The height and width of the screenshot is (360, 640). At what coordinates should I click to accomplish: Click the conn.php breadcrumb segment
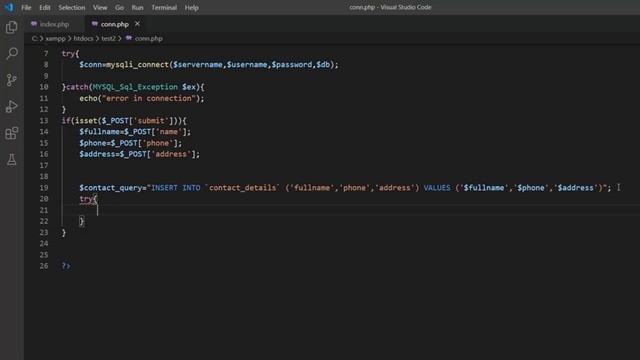(x=149, y=38)
